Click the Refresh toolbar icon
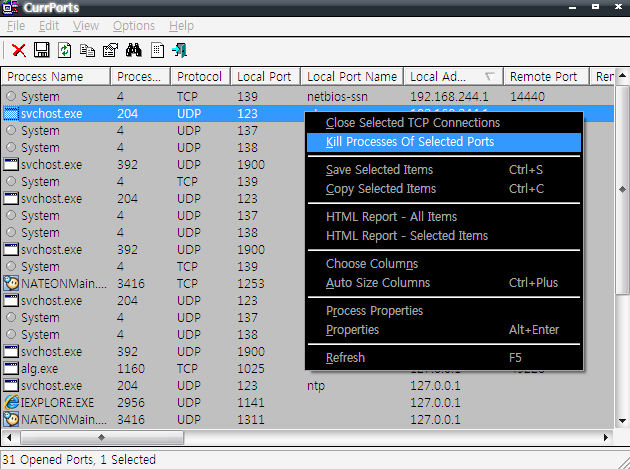630x469 pixels. point(64,50)
